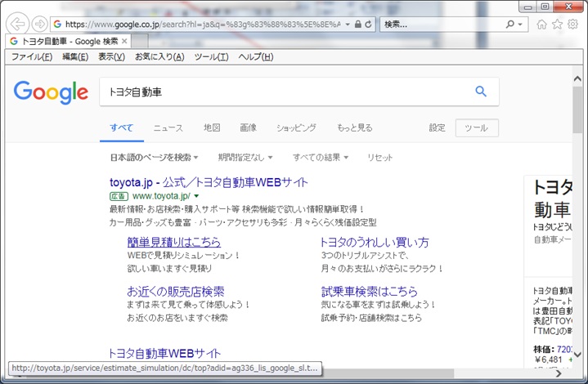
Task: Click the 3つのトリプルアシストで、 text
Action: pos(366,256)
